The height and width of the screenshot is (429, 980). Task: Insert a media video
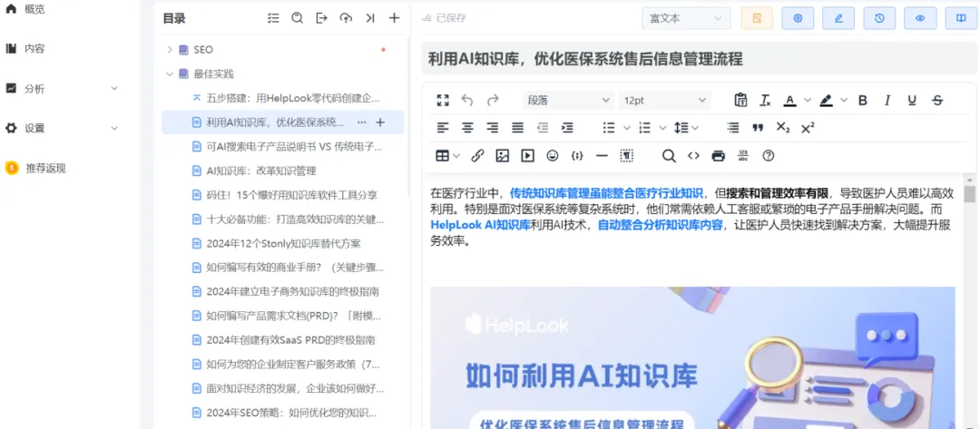[527, 156]
